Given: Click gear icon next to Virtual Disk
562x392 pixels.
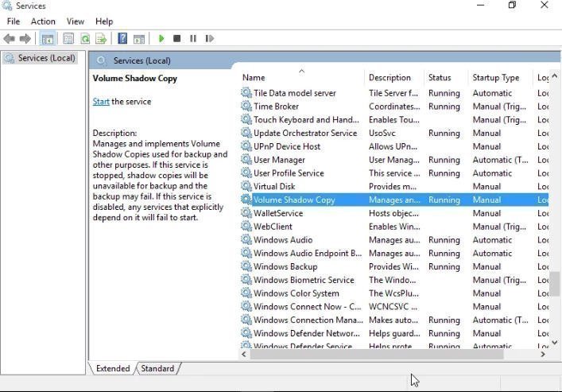Looking at the screenshot, I should (246, 186).
